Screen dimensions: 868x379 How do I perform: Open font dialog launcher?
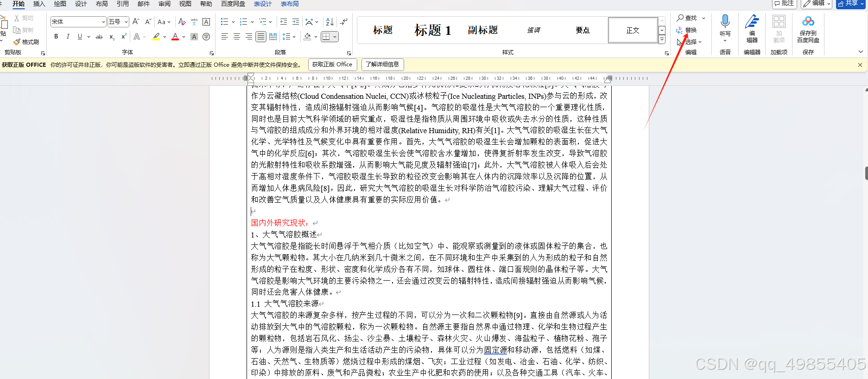tap(212, 53)
